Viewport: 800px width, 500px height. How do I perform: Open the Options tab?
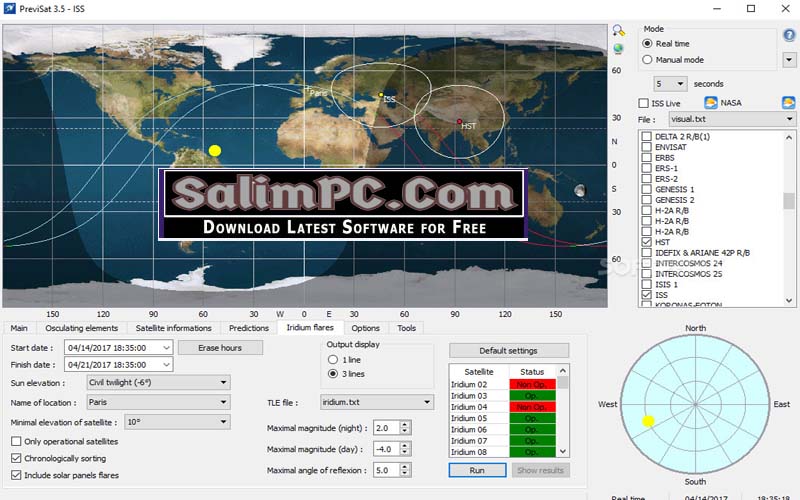point(365,328)
